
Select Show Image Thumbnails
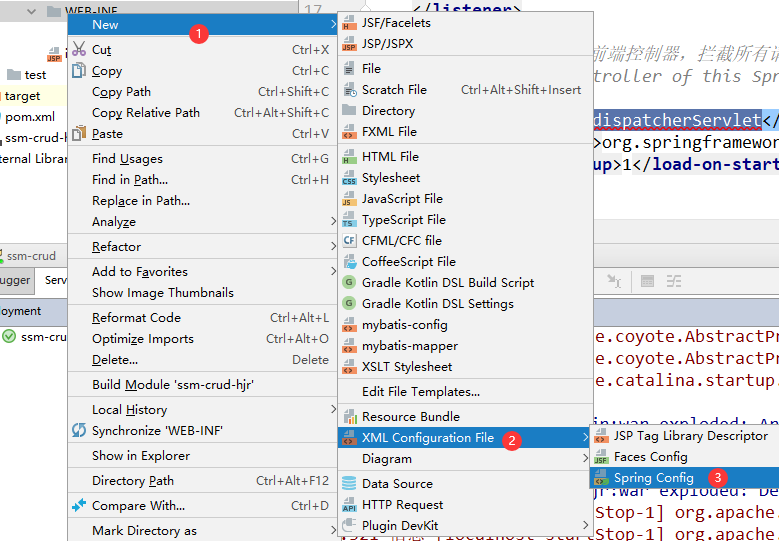point(202,293)
